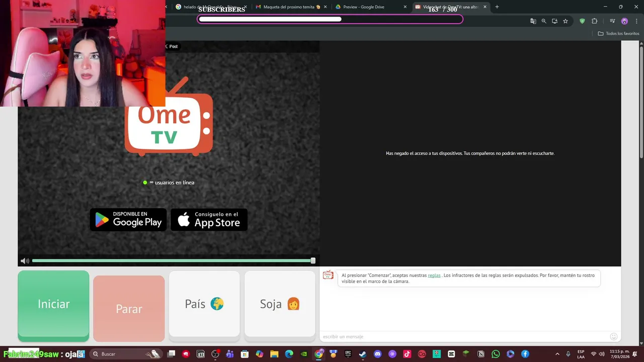Open WhatsApp from the taskbar

496,354
